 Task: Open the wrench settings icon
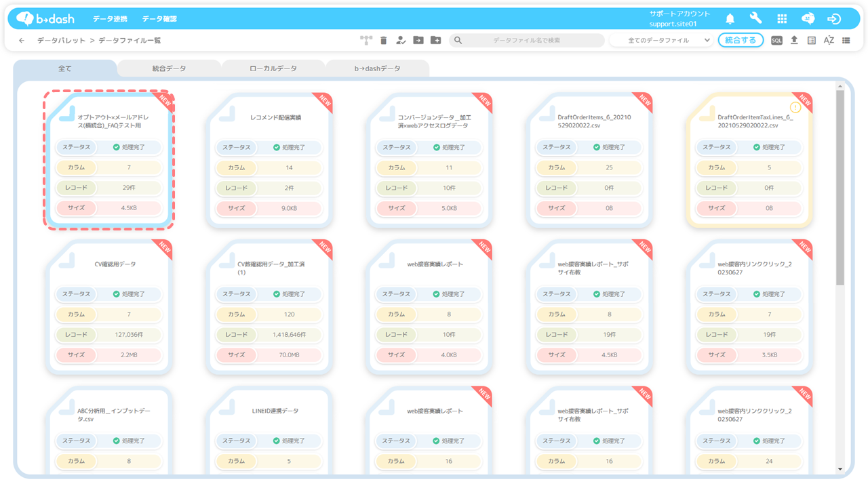click(x=755, y=19)
